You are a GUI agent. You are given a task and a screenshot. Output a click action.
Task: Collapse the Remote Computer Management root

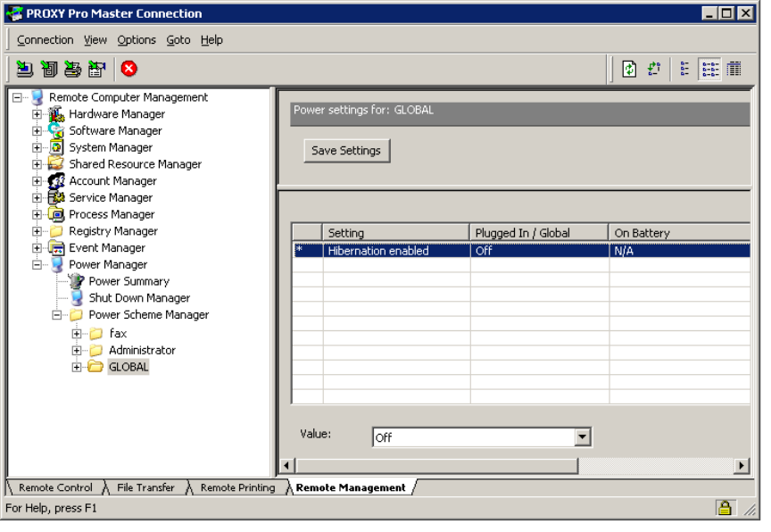pos(17,97)
